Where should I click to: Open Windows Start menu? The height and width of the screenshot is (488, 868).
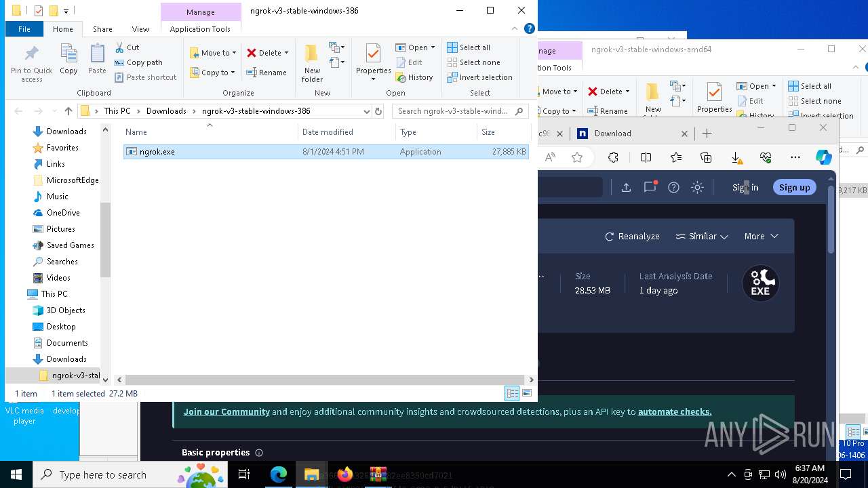click(x=16, y=474)
